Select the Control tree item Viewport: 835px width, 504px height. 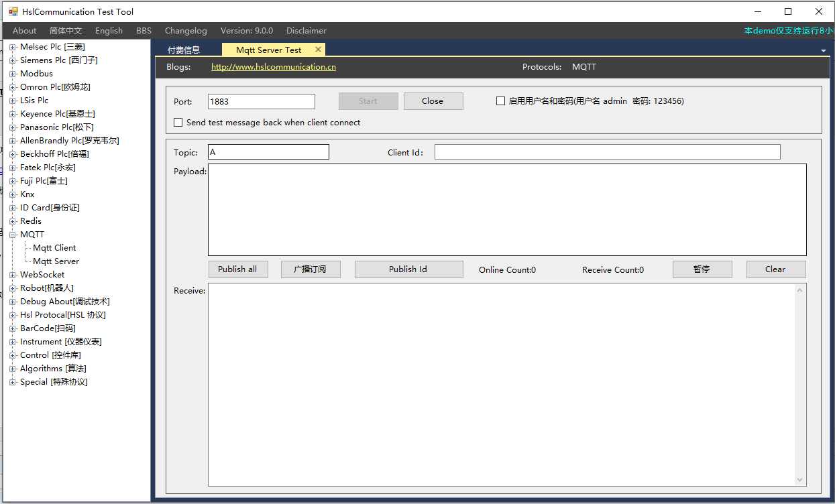point(50,355)
